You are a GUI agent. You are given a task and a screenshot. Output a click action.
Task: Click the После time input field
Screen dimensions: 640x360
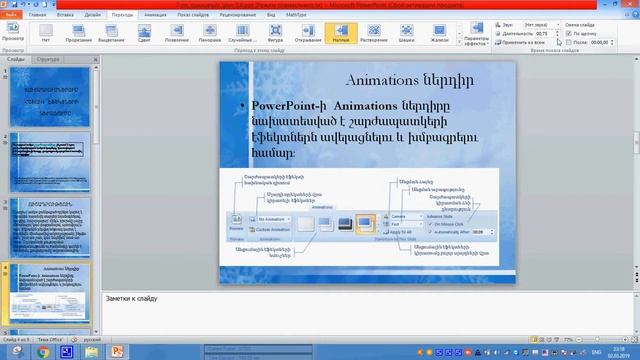[599, 42]
